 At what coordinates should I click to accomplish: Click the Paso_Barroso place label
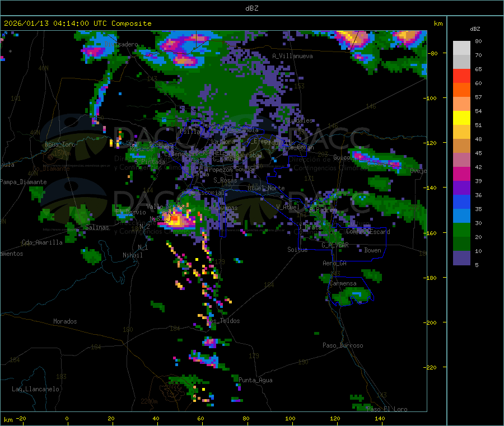[343, 345]
